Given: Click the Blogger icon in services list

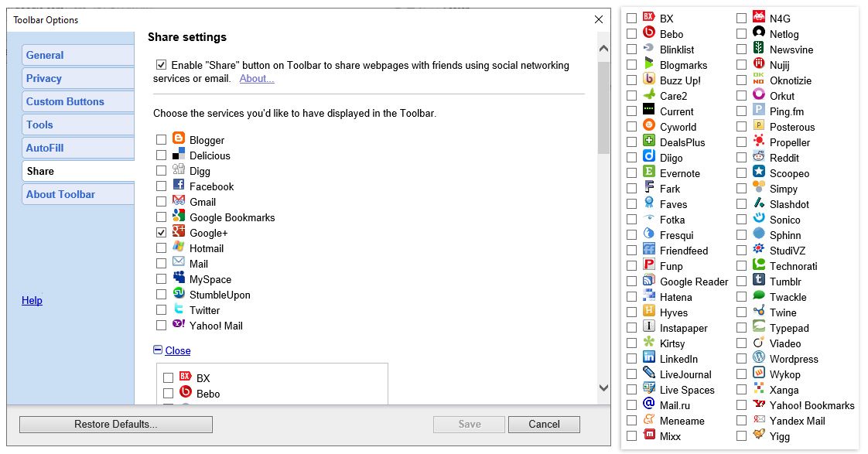Looking at the screenshot, I should point(178,138).
